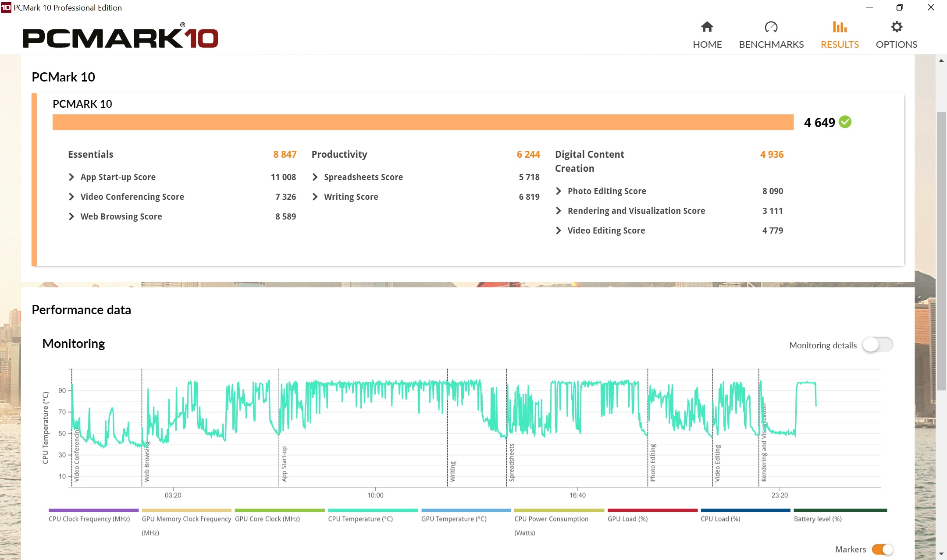
Task: Expand the Spreadsheets Score details
Action: 315,177
